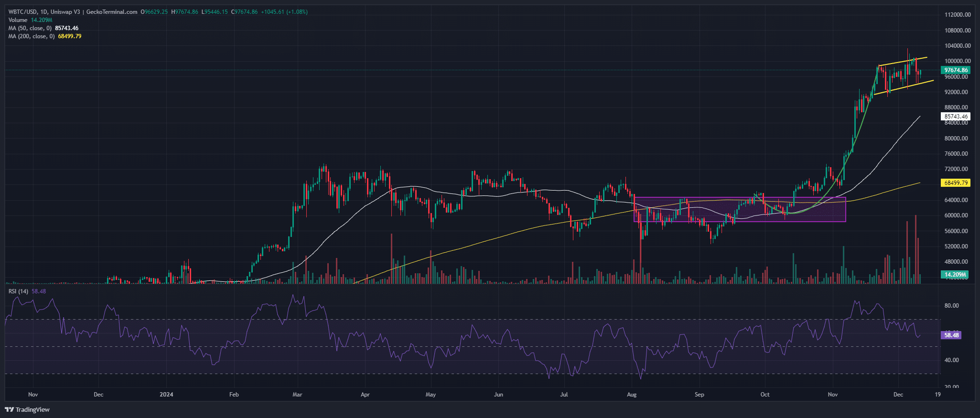Click the +1045.61 (+1.08%) change value

coord(284,12)
